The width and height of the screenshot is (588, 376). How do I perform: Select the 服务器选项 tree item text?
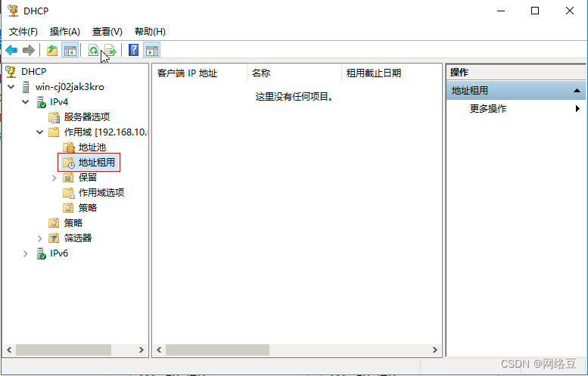point(87,117)
